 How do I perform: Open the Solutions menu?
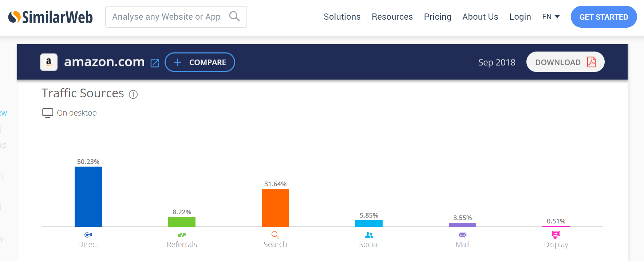(342, 17)
